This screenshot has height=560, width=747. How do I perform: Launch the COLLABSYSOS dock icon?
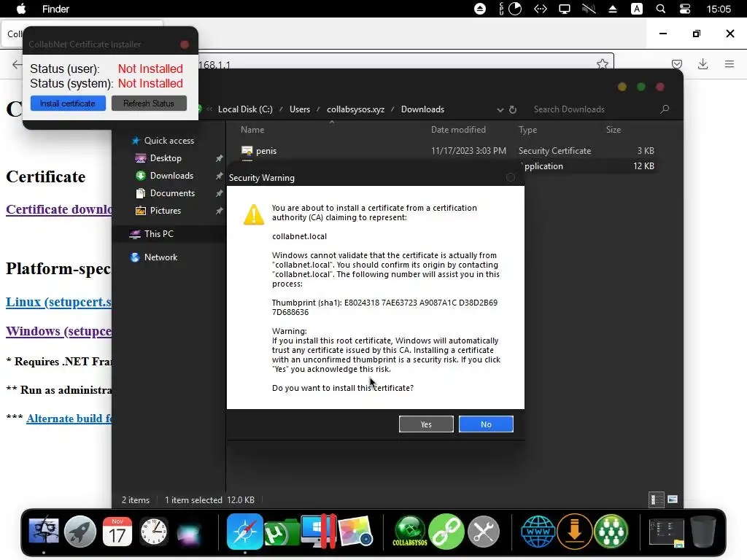tap(410, 532)
